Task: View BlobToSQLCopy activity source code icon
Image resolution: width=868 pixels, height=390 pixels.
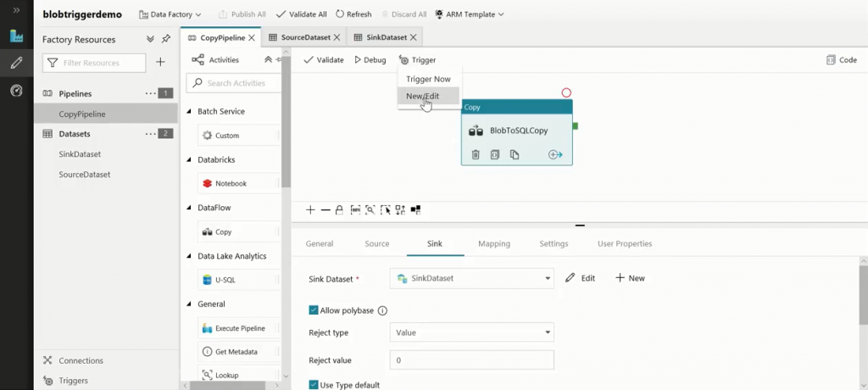Action: (495, 154)
